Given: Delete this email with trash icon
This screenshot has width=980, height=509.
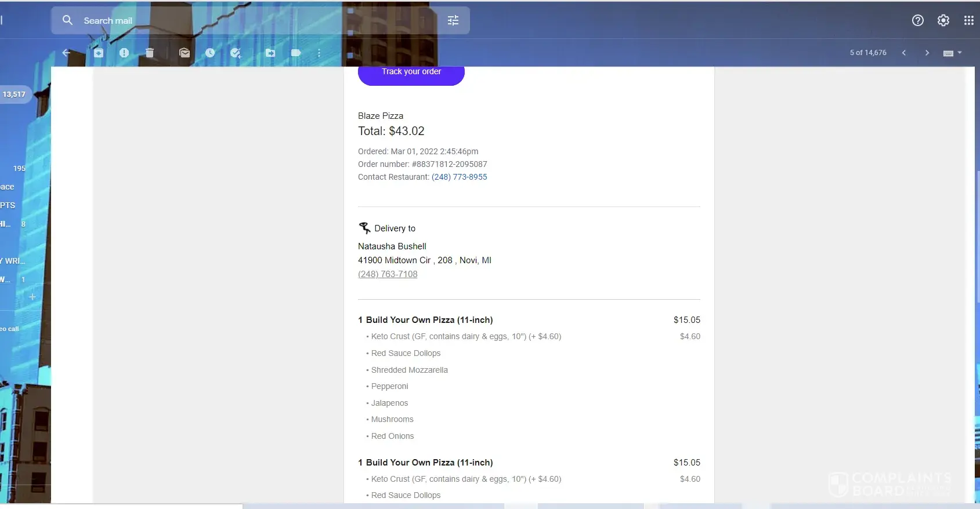Looking at the screenshot, I should pyautogui.click(x=150, y=53).
